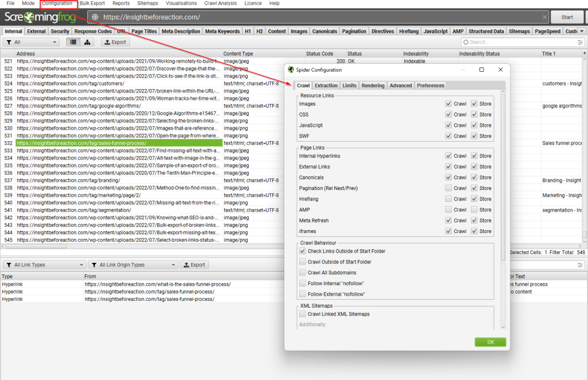Select the Page Titles tab
588x380 pixels.
tap(144, 32)
